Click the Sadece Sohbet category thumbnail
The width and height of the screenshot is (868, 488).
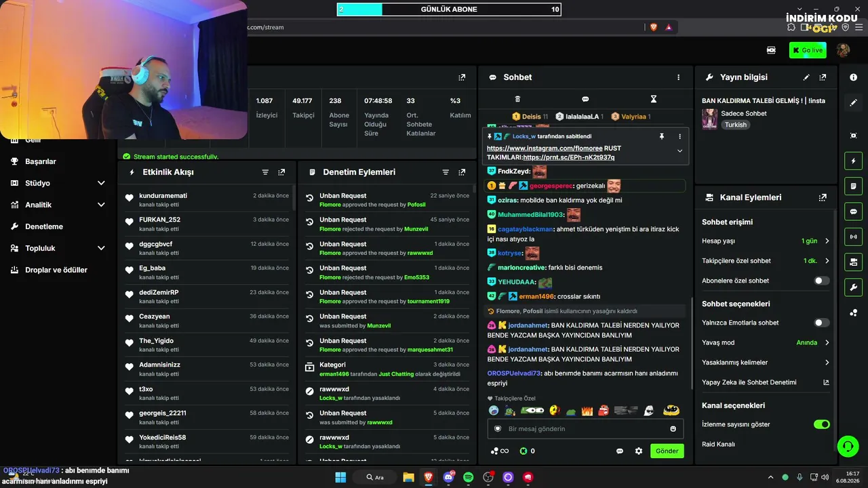click(709, 119)
